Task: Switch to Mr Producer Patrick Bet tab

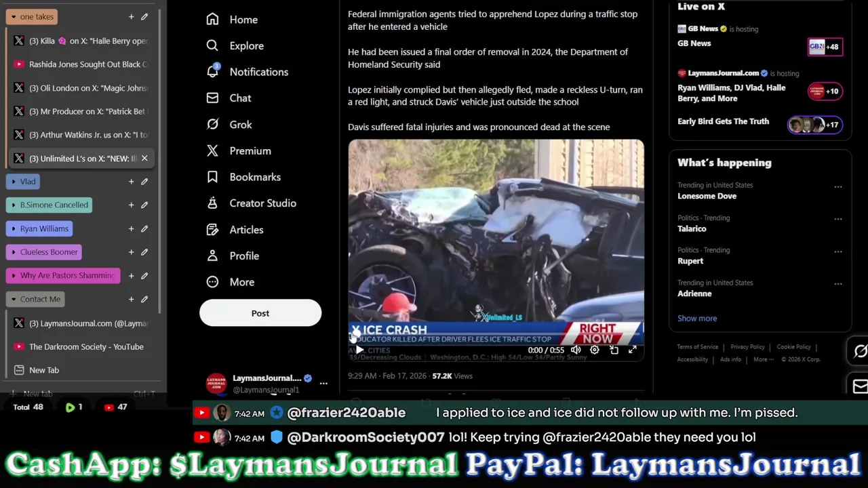Action: point(81,111)
